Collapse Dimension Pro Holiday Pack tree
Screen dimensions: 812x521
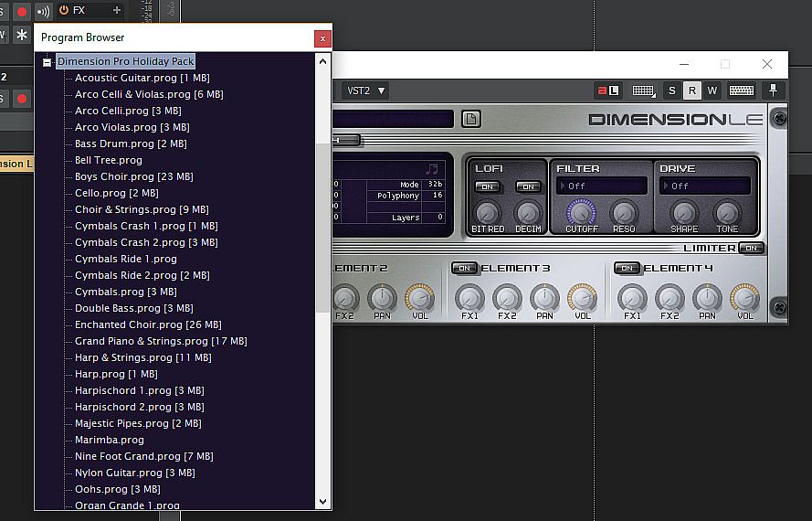(47, 61)
